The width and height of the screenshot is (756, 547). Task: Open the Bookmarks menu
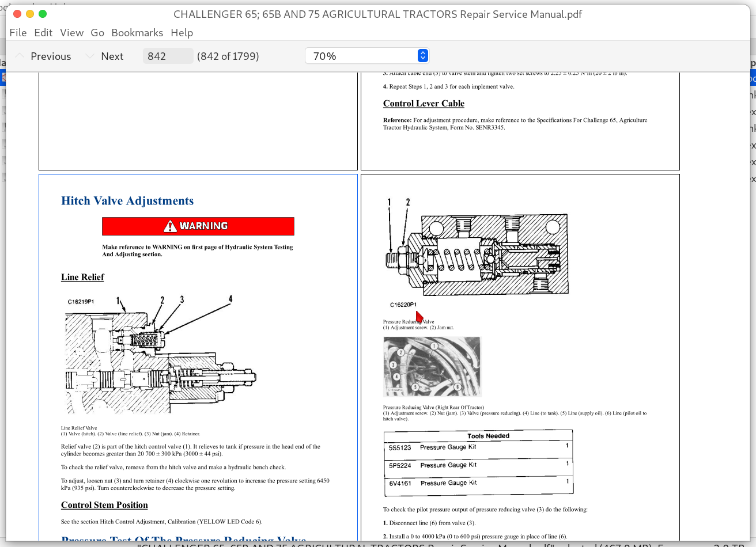(x=137, y=33)
